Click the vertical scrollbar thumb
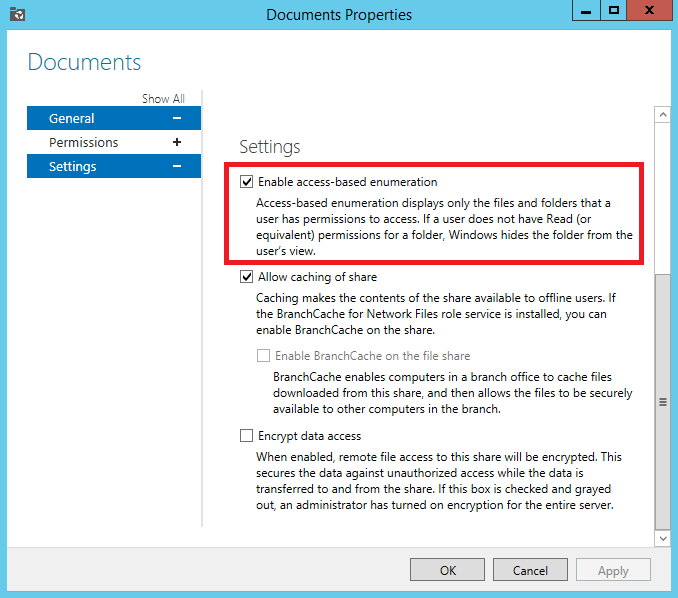The height and width of the screenshot is (598, 678). click(x=661, y=400)
